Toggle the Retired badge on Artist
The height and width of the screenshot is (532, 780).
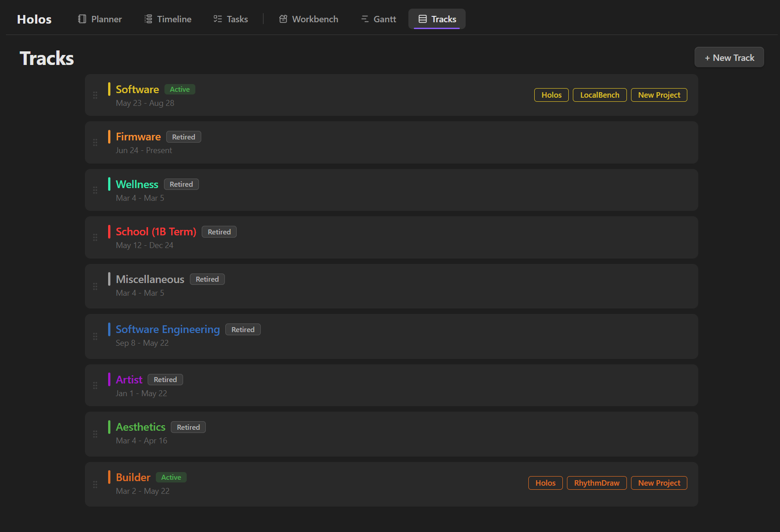tap(165, 379)
